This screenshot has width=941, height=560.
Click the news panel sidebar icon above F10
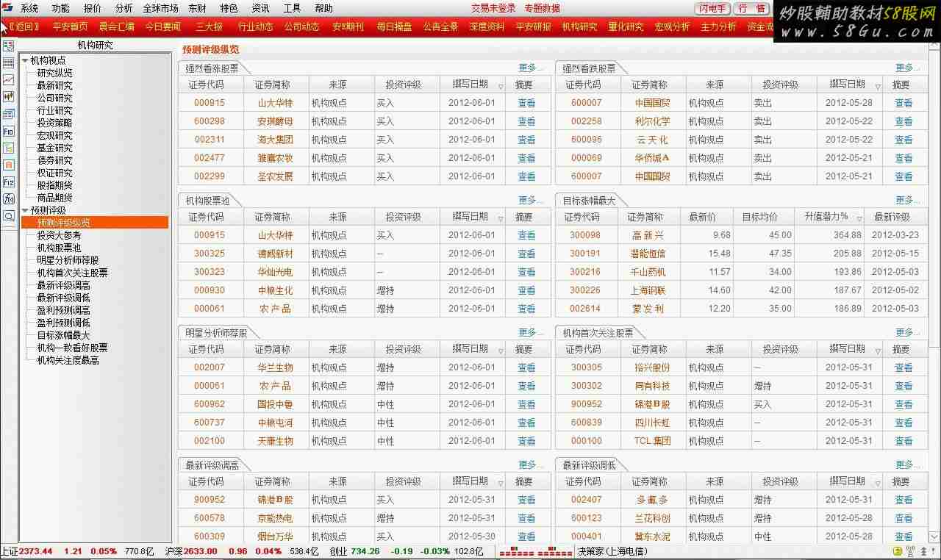(x=9, y=114)
